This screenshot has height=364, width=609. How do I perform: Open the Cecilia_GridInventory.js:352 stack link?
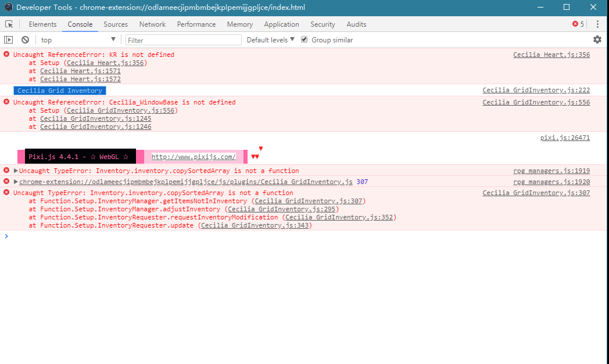pos(339,217)
